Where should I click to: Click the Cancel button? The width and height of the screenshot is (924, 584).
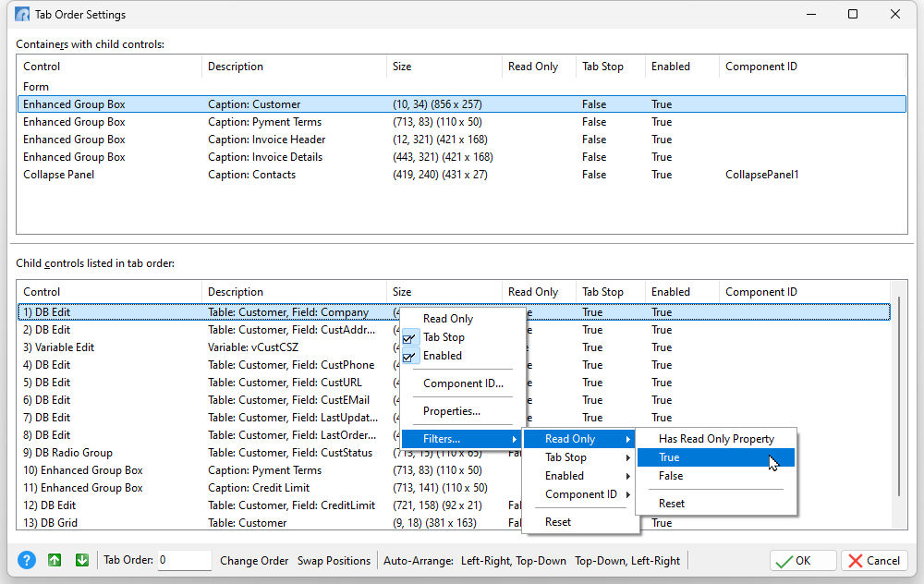[874, 560]
